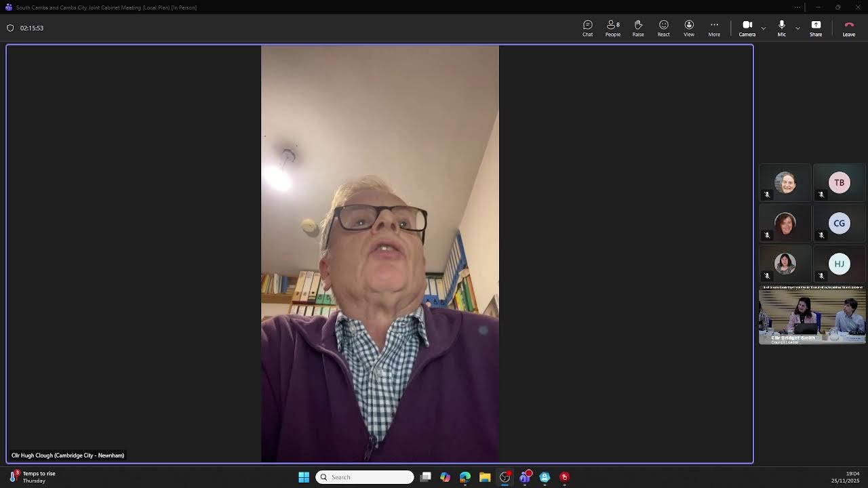Click the muted mic icon on CG tile
Image resolution: width=868 pixels, height=488 pixels.
click(821, 235)
